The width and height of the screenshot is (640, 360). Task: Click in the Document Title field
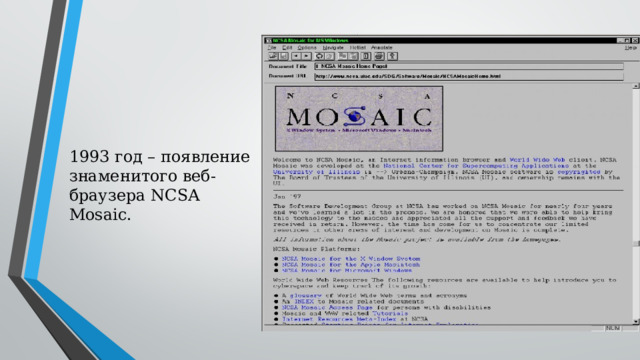point(469,66)
